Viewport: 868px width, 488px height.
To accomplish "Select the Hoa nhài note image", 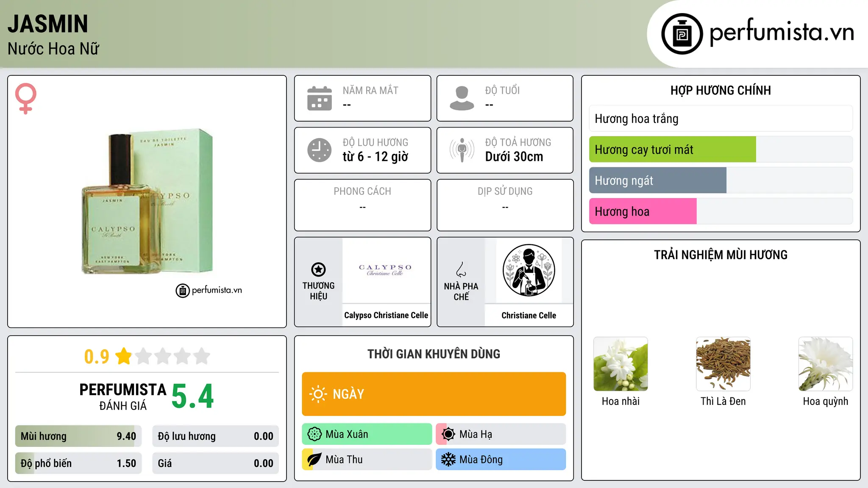I will tap(620, 364).
